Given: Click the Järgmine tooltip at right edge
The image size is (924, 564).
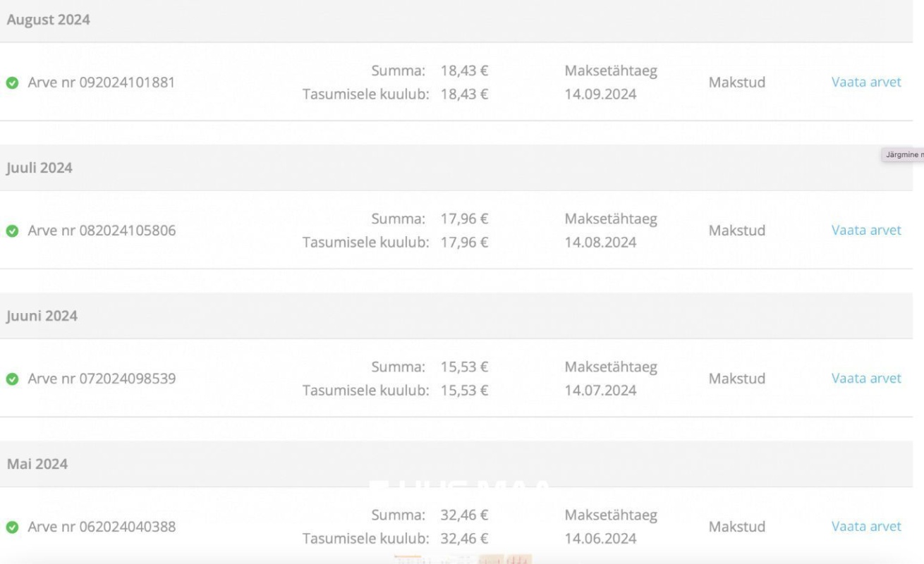Looking at the screenshot, I should [902, 155].
